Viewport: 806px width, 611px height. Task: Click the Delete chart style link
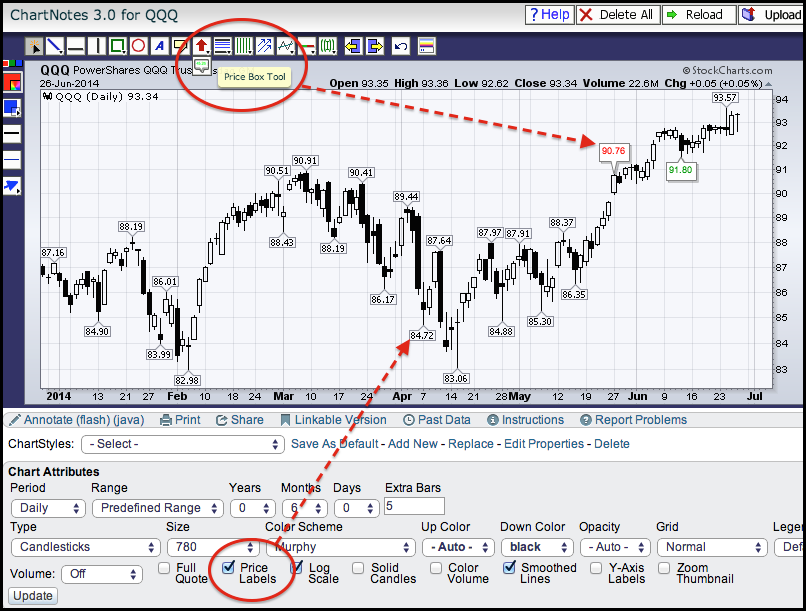[612, 443]
